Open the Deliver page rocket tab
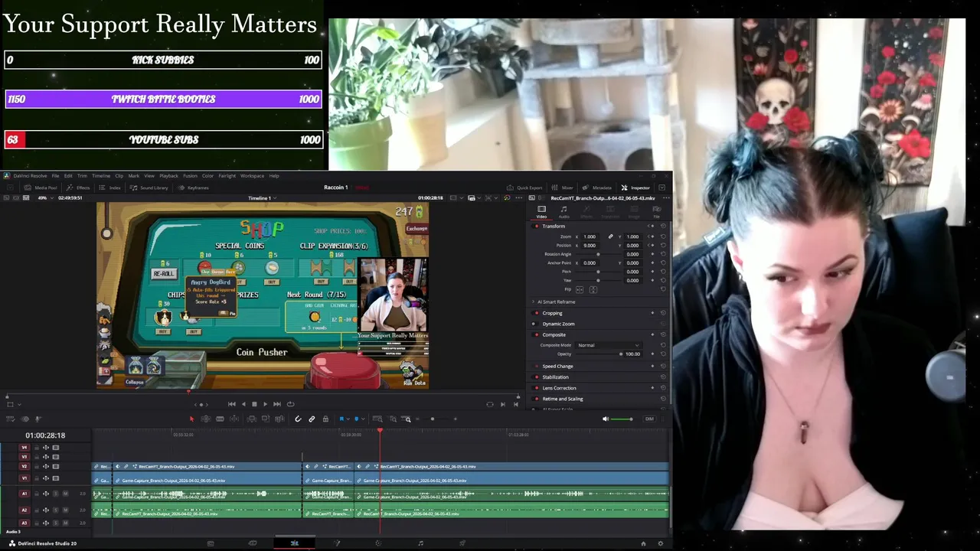This screenshot has height=551, width=980. tap(462, 543)
